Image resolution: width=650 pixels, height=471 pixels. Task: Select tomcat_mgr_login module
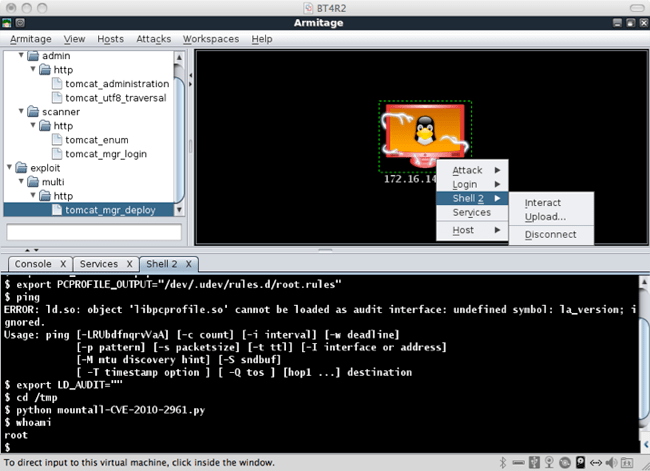coord(106,154)
